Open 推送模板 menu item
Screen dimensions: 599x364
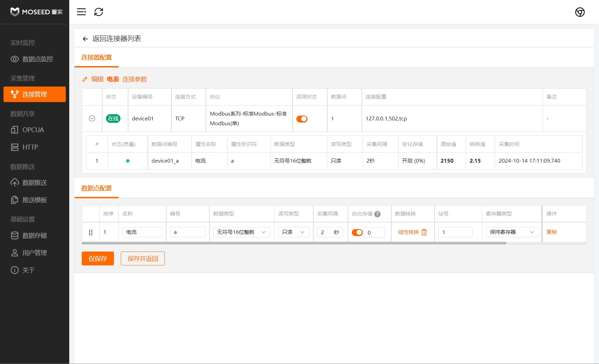[x=35, y=200]
